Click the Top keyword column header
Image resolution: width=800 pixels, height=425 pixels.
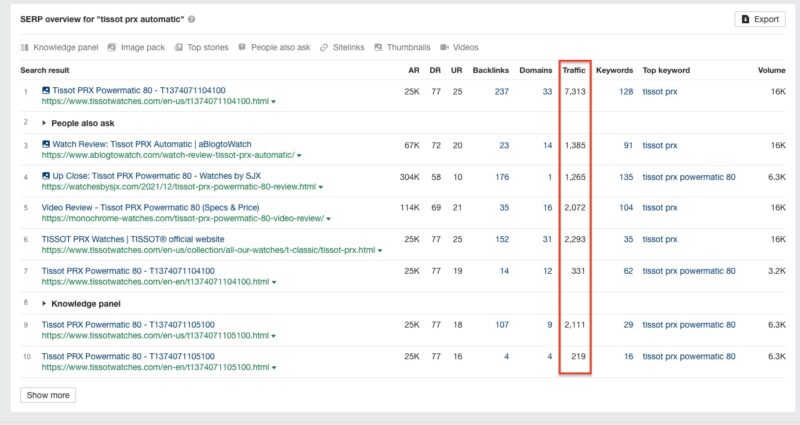666,70
